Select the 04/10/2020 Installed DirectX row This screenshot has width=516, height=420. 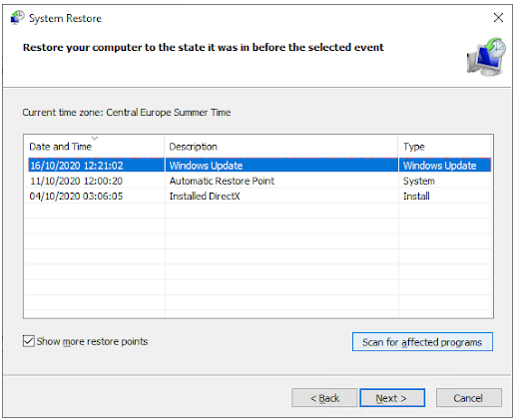[259, 196]
